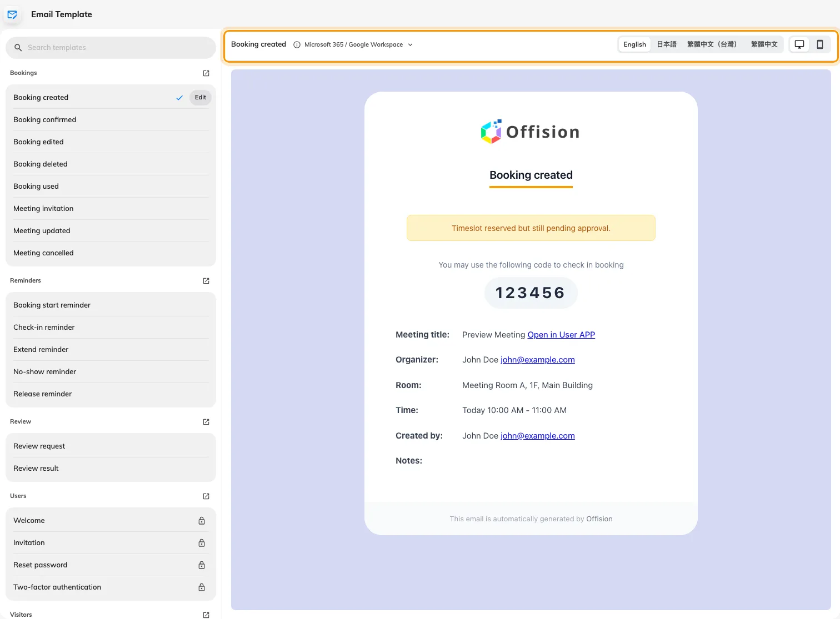Select the Booking start reminder template

point(111,305)
